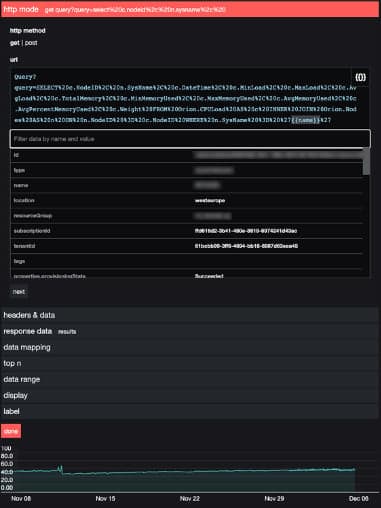Click the tags row in data table
This screenshot has width=381, height=508.
coord(187,261)
